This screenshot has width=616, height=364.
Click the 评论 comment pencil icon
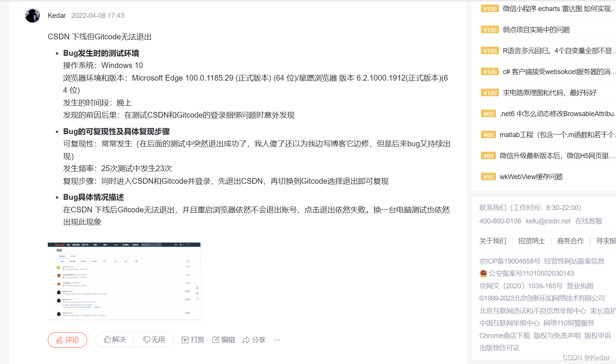(x=60, y=340)
